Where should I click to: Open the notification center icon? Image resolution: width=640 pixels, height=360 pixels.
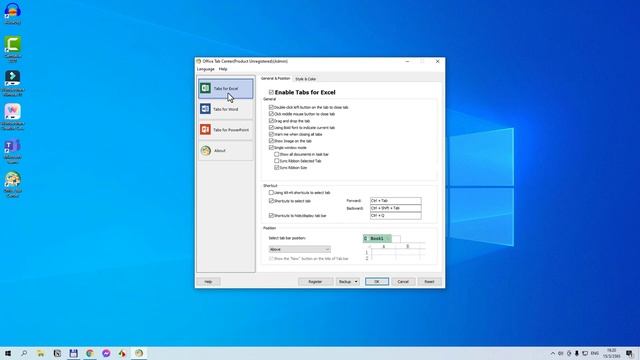pos(629,353)
